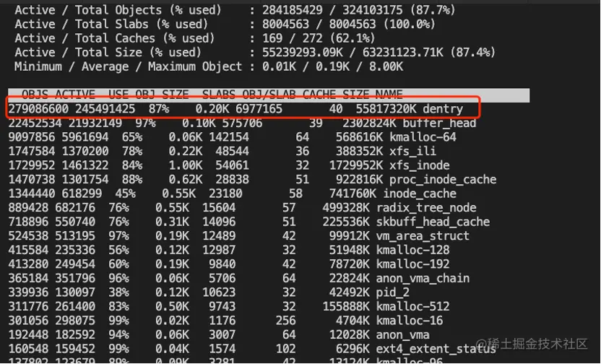Select the 169 / 272 (62.1%) caches value
The width and height of the screenshot is (601, 364).
(319, 38)
